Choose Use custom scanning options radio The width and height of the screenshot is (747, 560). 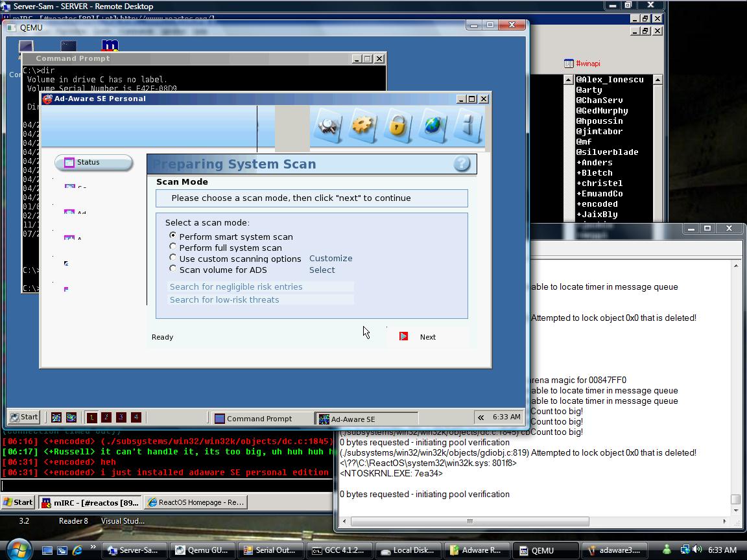point(173,258)
